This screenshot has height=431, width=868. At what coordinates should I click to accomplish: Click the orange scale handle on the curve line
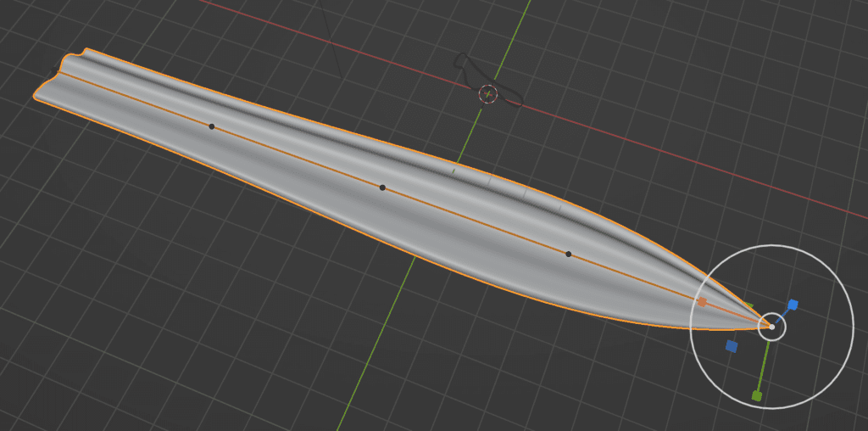pos(703,302)
